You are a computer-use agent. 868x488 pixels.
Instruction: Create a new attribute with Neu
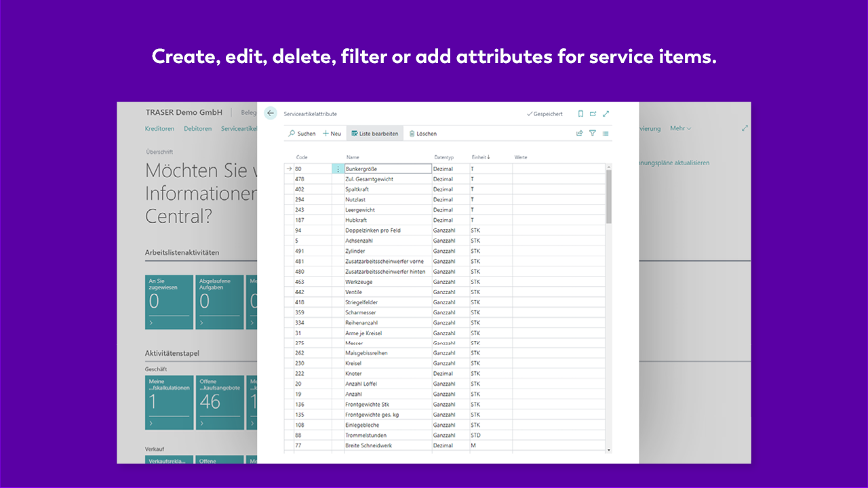(332, 134)
